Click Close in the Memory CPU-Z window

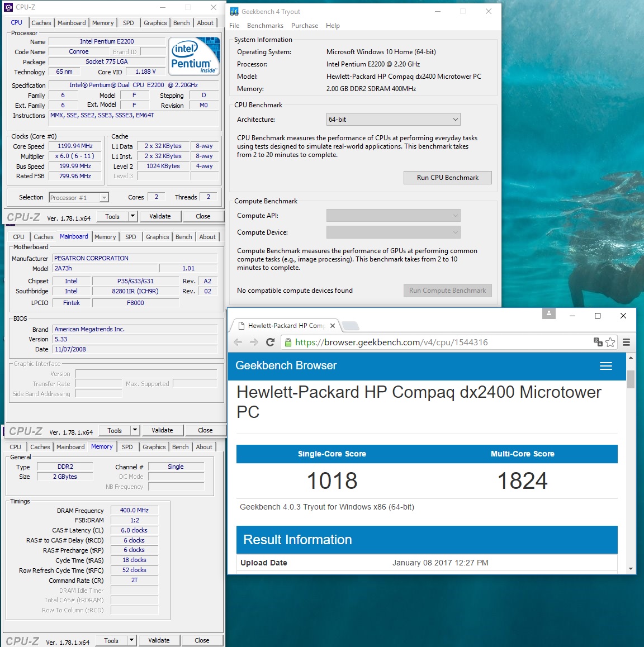[202, 640]
